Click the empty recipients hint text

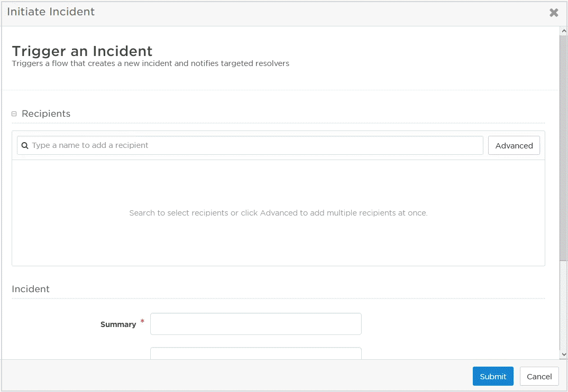pyautogui.click(x=278, y=213)
